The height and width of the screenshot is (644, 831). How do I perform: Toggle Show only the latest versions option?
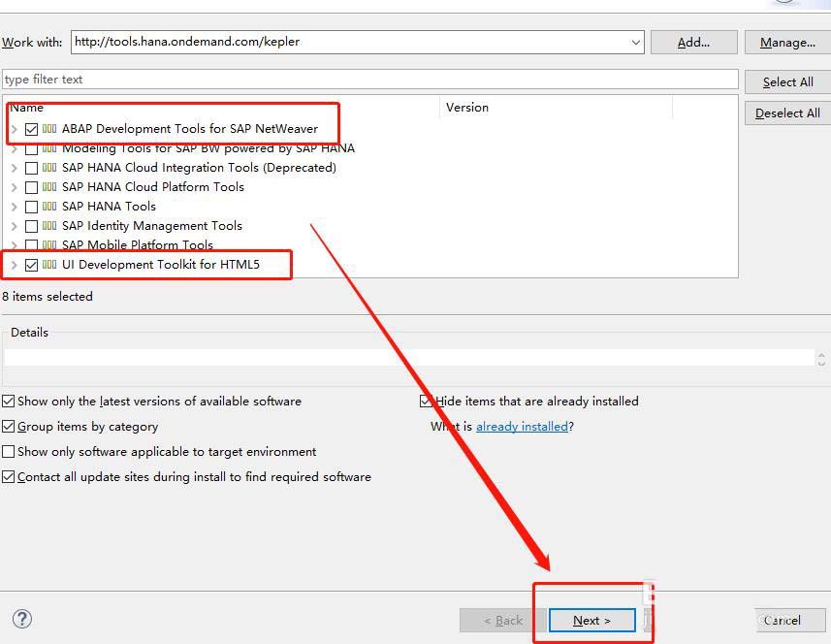pyautogui.click(x=8, y=402)
